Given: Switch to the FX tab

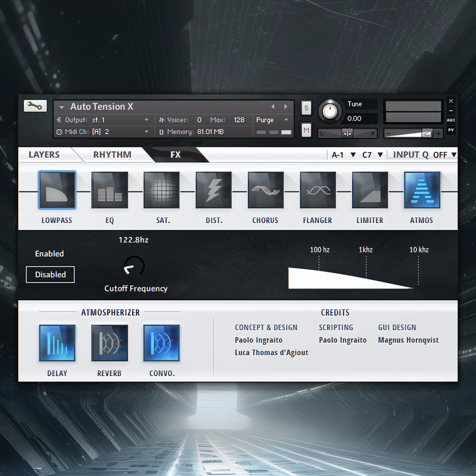Looking at the screenshot, I should pos(175,155).
